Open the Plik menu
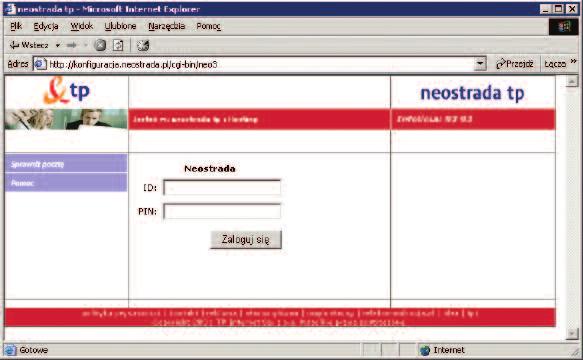583x360 pixels. tap(16, 26)
